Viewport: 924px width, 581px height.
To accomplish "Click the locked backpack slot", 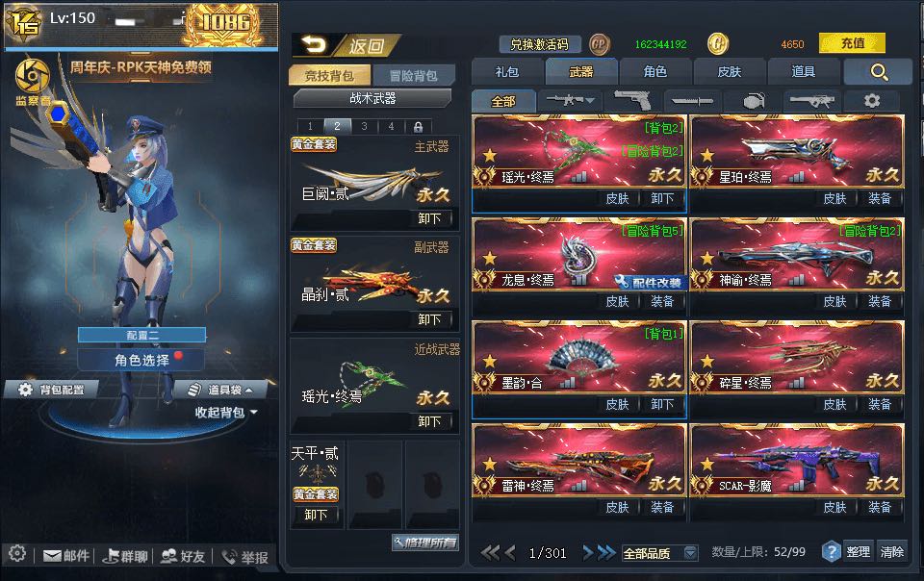I will tap(418, 126).
